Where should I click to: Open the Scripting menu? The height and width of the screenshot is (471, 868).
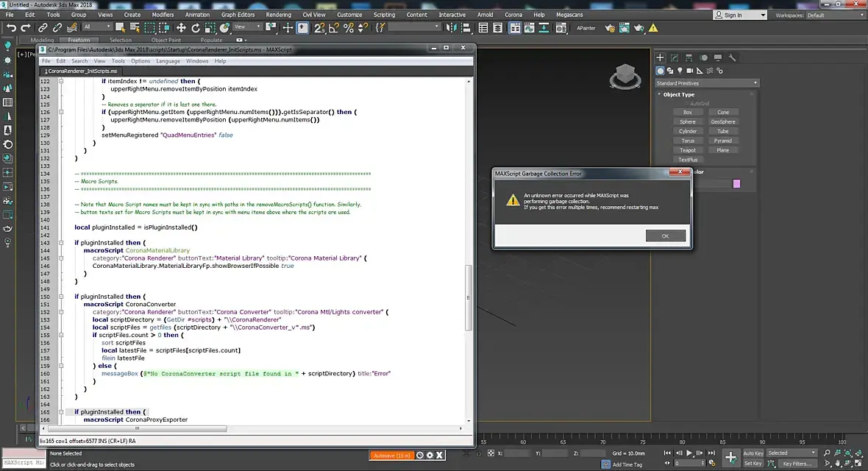(384, 15)
